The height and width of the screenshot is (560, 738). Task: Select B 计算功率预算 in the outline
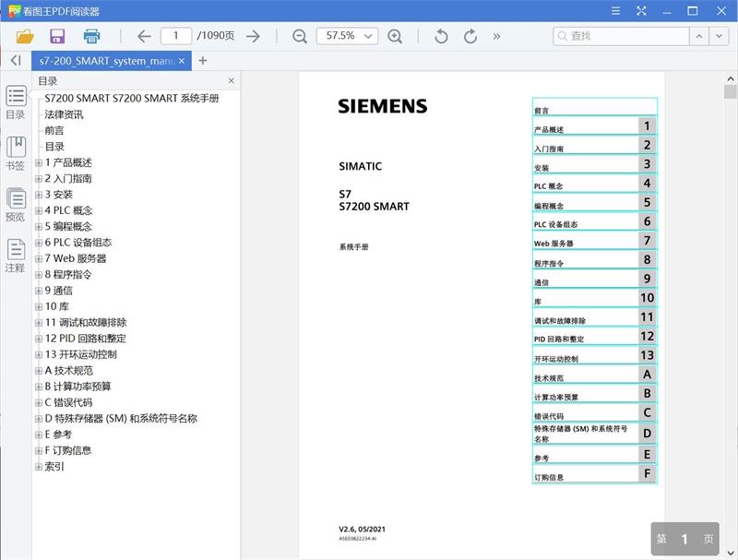point(77,387)
